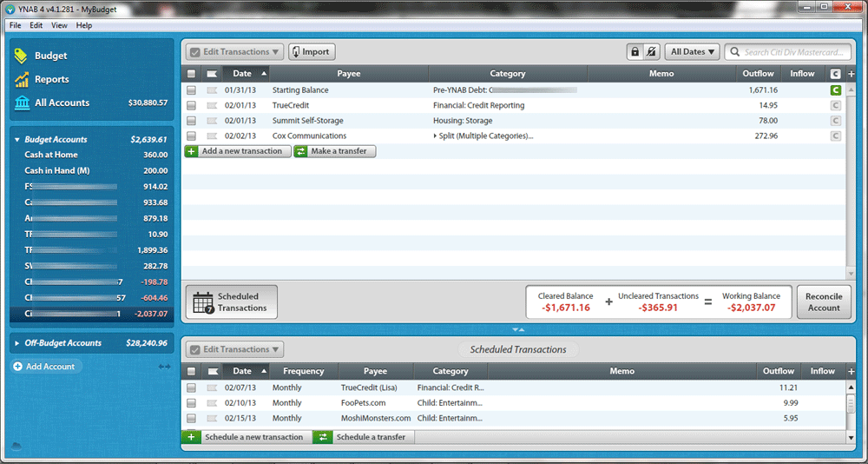Open the All Dates filter dropdown

(x=692, y=51)
